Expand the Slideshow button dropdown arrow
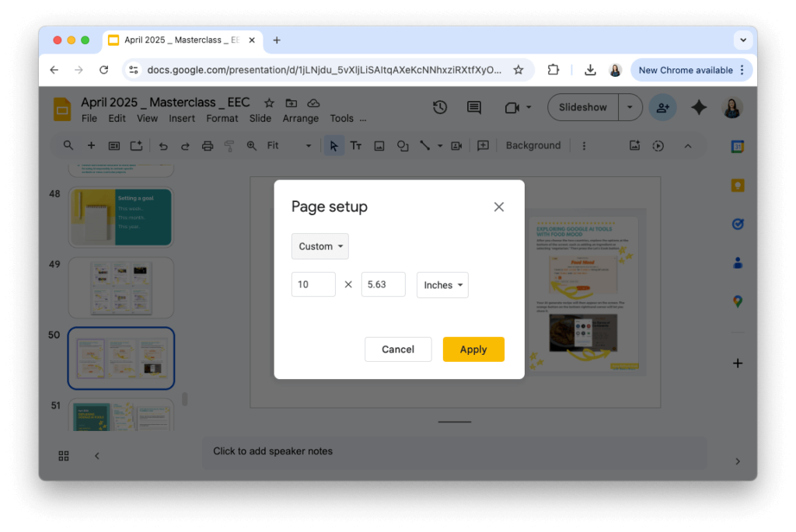Image resolution: width=796 pixels, height=532 pixels. [630, 107]
